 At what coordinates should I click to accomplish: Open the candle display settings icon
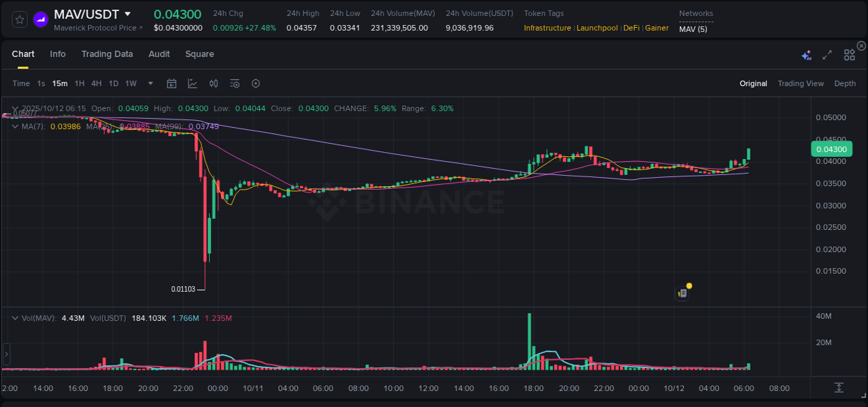[214, 83]
